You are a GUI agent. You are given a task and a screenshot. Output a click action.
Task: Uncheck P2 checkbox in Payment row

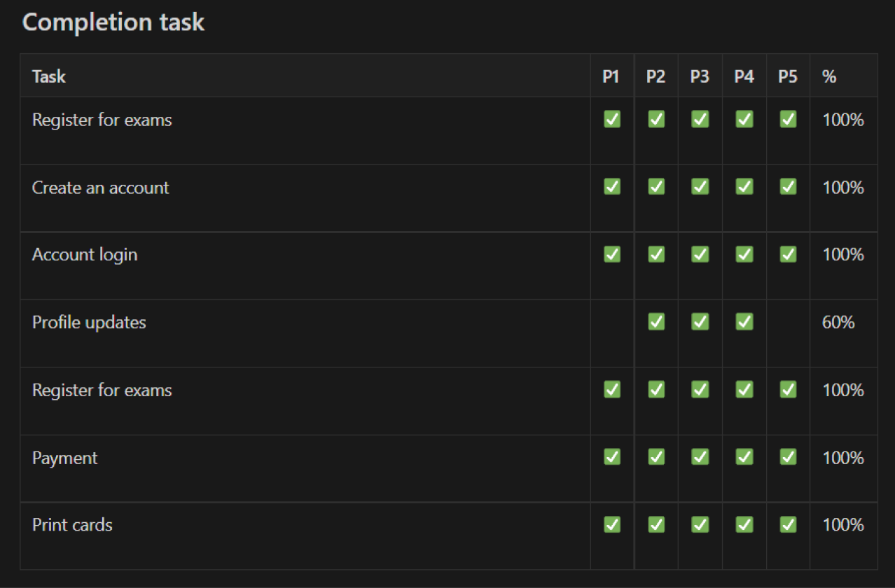tap(656, 457)
